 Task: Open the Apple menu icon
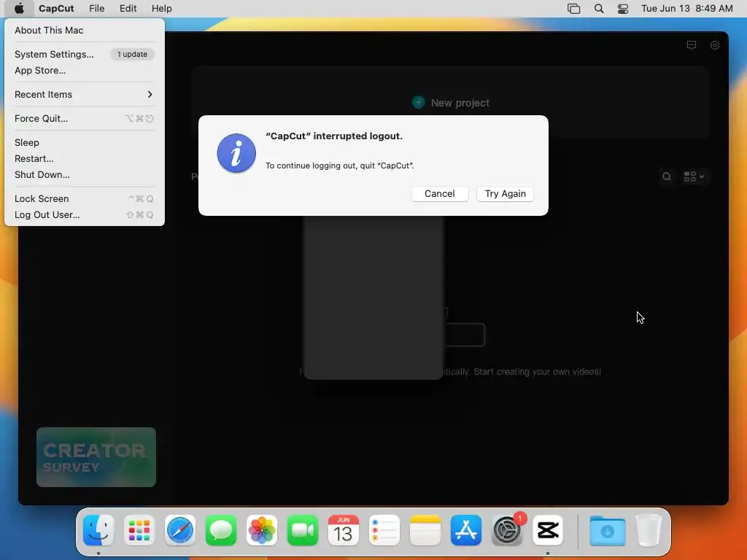19,9
